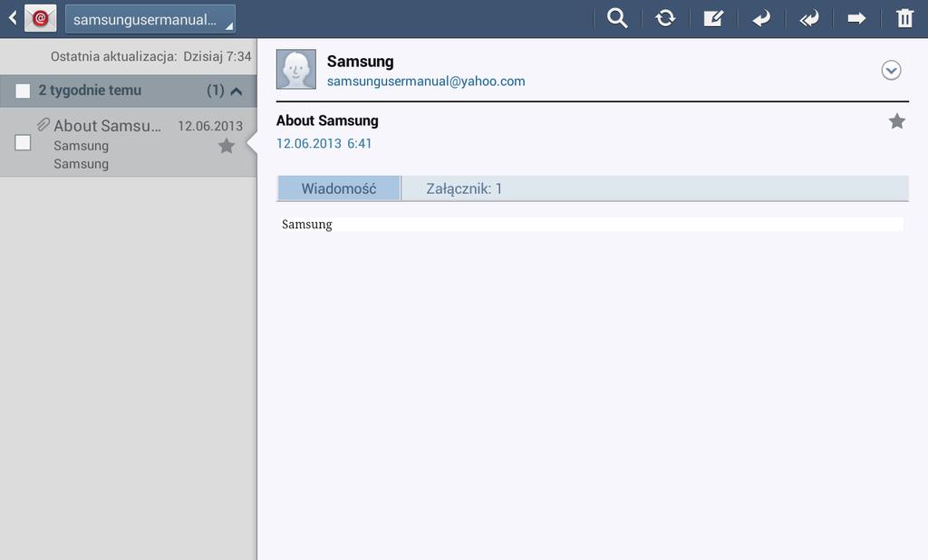Reply all to the message
Viewport: 928px width, 560px height.
tap(809, 18)
